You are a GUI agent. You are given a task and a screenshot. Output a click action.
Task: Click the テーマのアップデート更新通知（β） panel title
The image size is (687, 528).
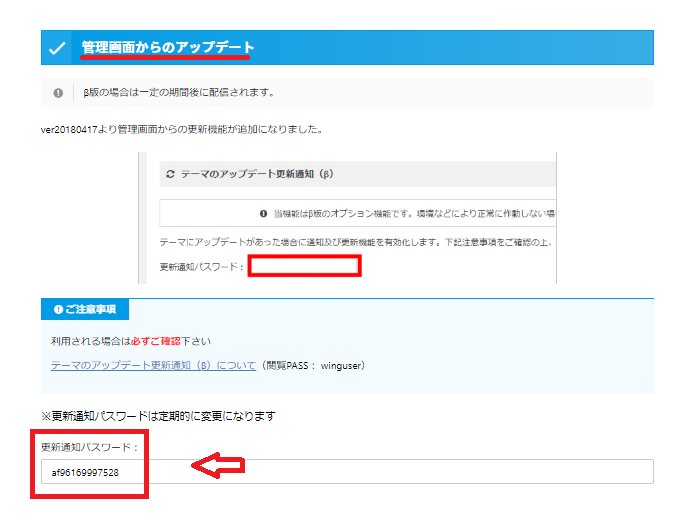(257, 174)
